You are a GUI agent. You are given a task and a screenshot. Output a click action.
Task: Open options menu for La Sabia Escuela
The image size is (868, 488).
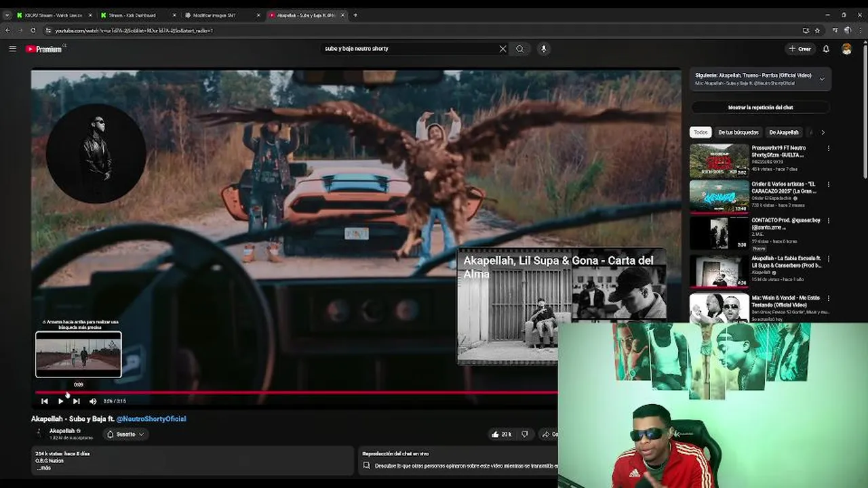click(828, 259)
